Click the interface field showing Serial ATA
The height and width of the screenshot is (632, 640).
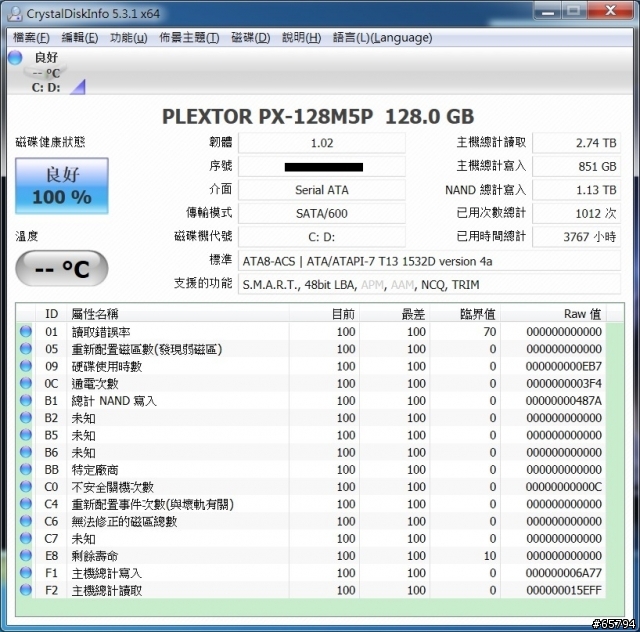click(322, 190)
